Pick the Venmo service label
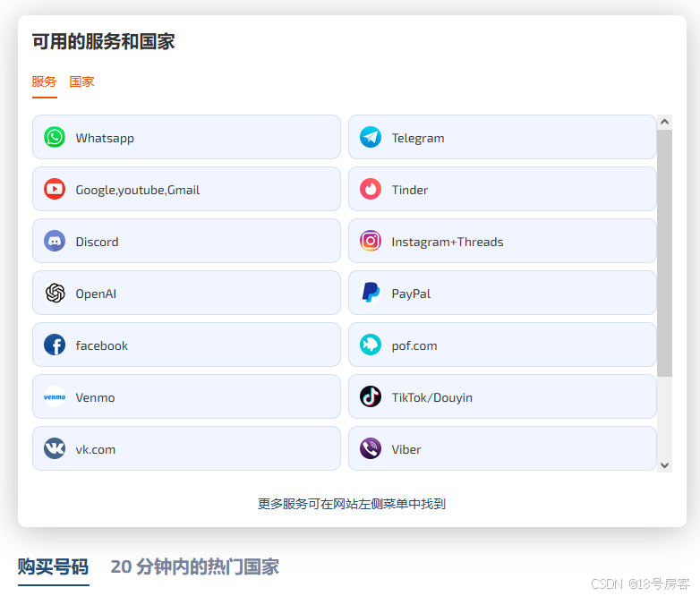This screenshot has width=700, height=596. [95, 397]
